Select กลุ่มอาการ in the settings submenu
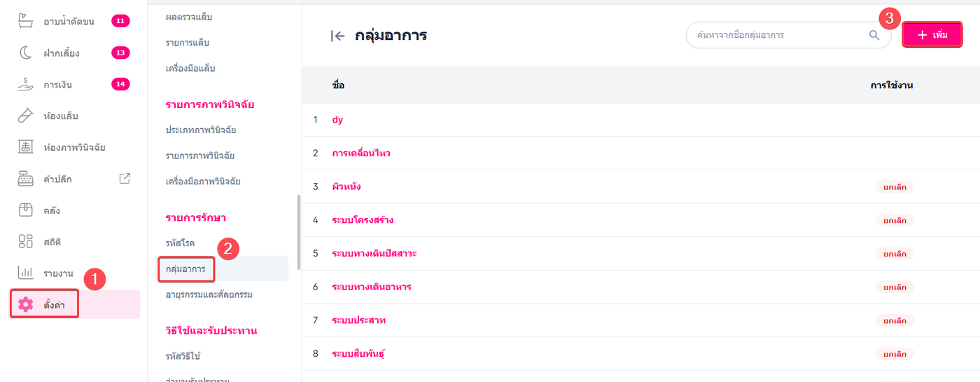Image resolution: width=980 pixels, height=382 pixels. (185, 268)
